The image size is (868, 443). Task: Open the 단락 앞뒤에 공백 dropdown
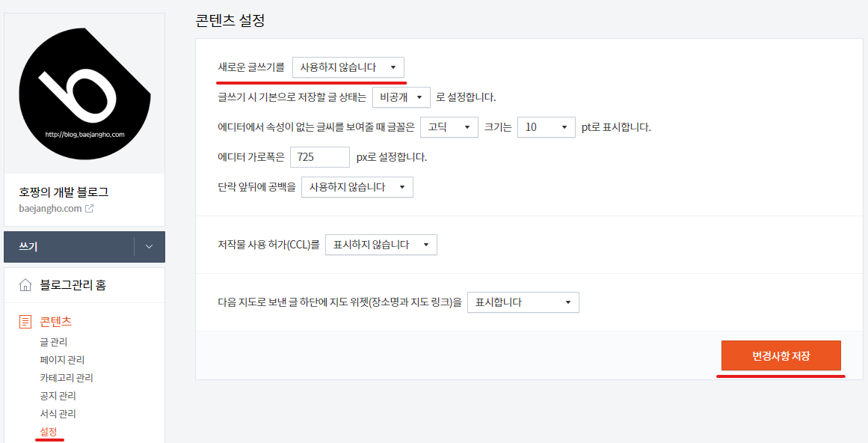tap(357, 187)
